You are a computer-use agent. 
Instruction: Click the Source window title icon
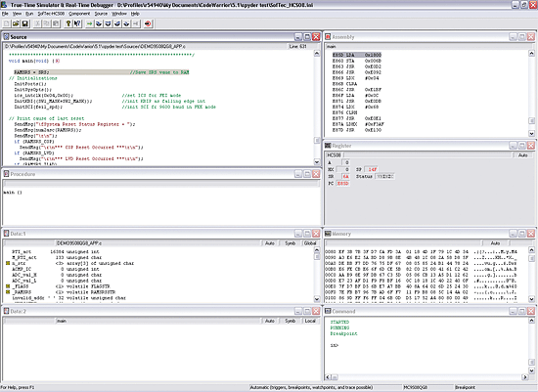[6, 37]
